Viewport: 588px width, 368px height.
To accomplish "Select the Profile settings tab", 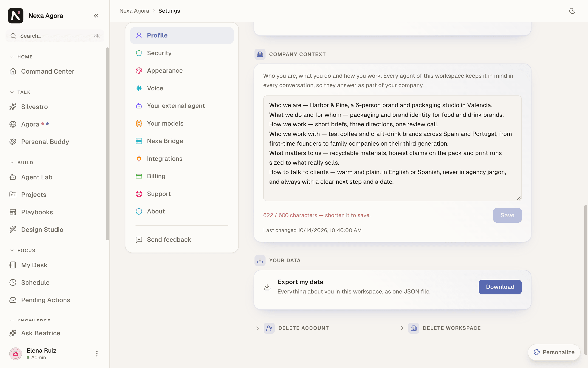I will [x=182, y=35].
